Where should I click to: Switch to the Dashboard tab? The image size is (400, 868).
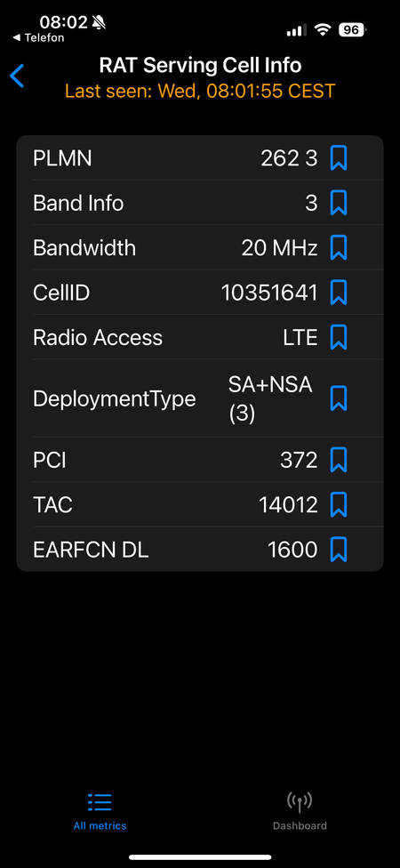pyautogui.click(x=300, y=810)
